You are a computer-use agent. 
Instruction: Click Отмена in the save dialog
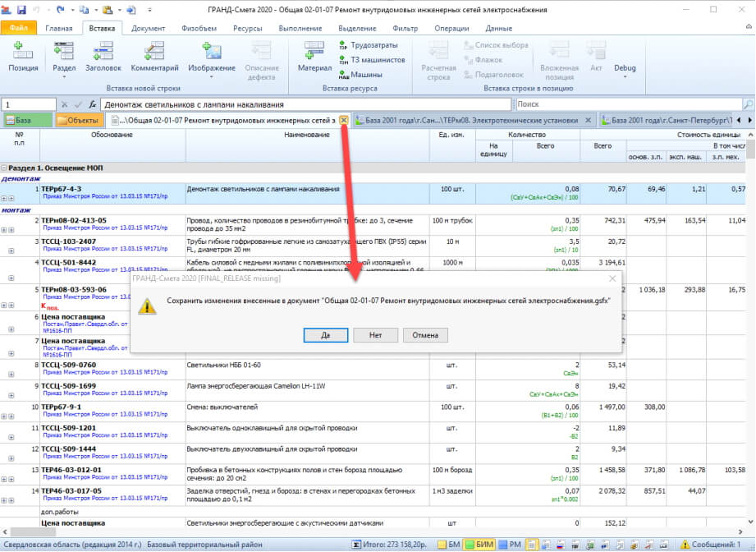(x=425, y=335)
